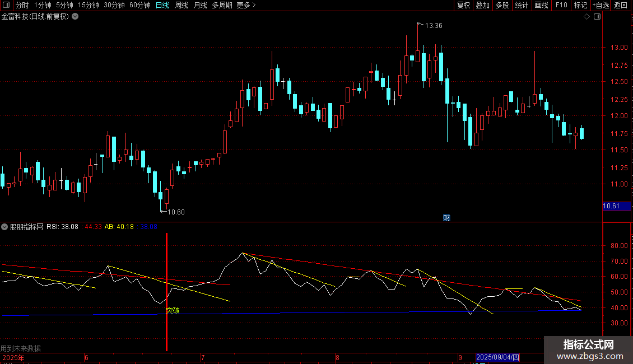
Task: Click the 30.00 RSI axis label
Action: coord(619,323)
